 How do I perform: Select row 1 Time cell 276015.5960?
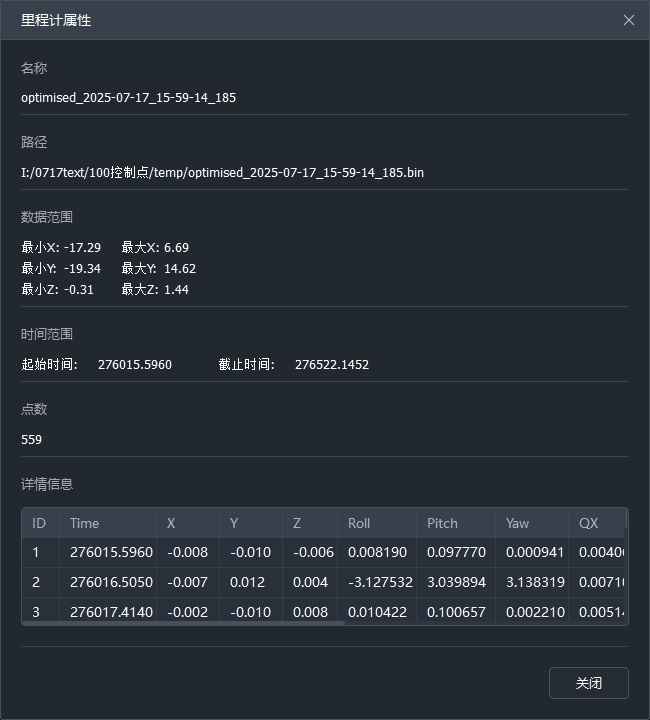coord(111,552)
